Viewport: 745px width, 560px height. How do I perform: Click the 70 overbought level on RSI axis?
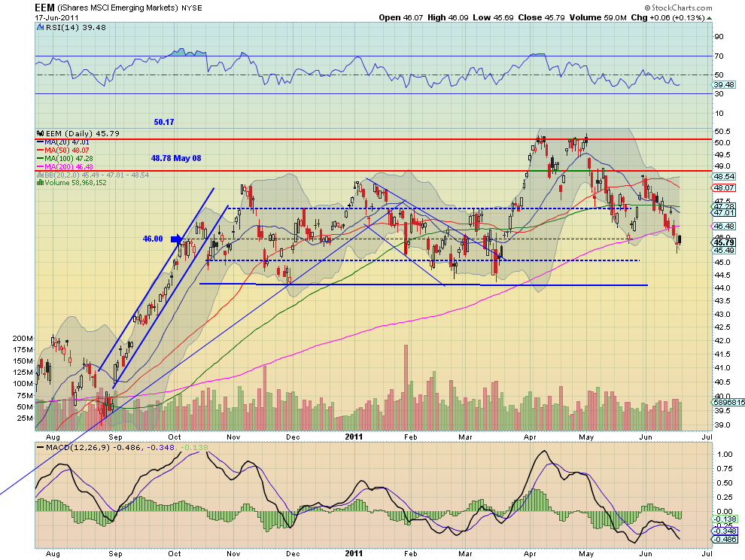coord(719,56)
